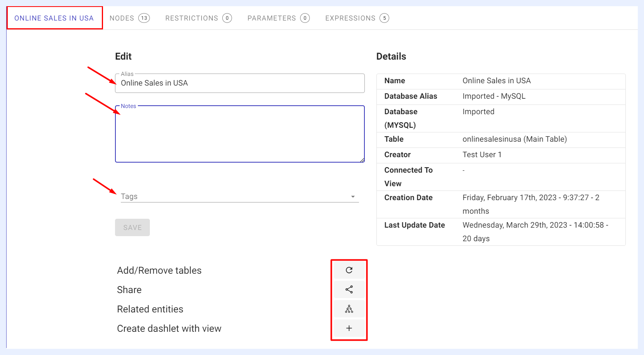Click the 'Create dashlet with view' label
The height and width of the screenshot is (355, 644).
tap(169, 328)
